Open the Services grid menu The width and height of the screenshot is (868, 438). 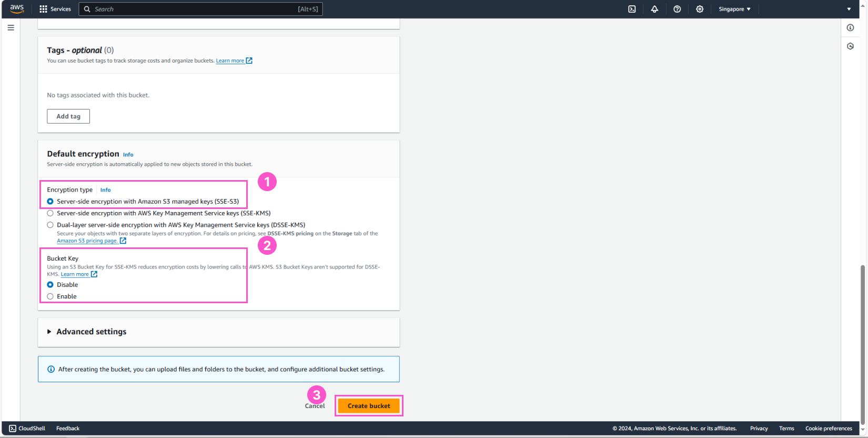43,9
